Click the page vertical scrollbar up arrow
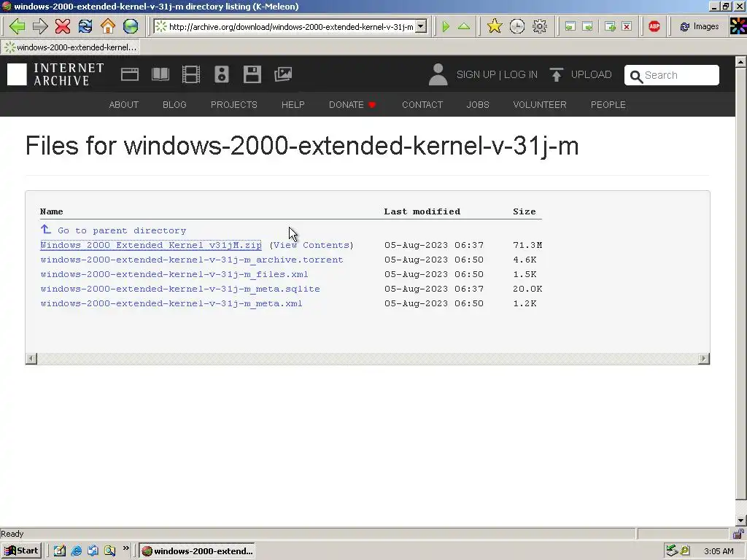 point(740,61)
